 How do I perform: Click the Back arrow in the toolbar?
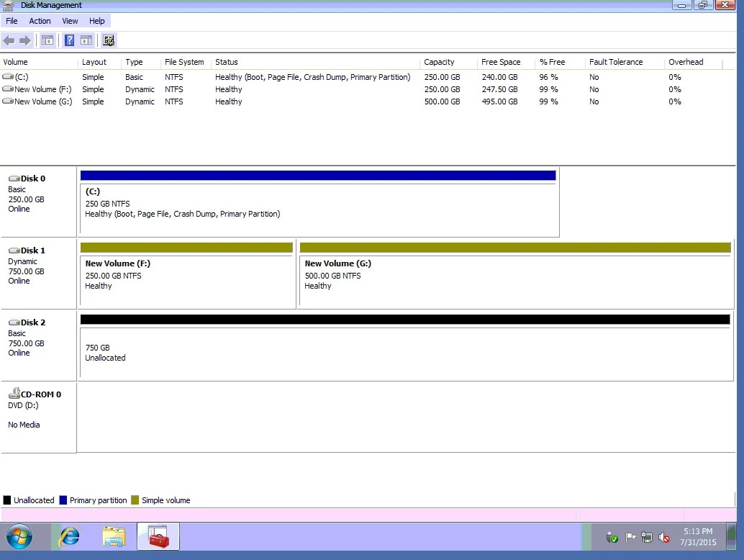click(9, 40)
